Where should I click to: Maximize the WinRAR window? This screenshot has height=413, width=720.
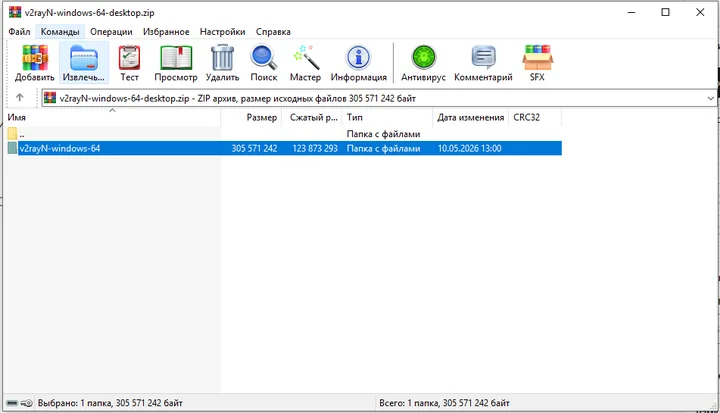(x=665, y=12)
